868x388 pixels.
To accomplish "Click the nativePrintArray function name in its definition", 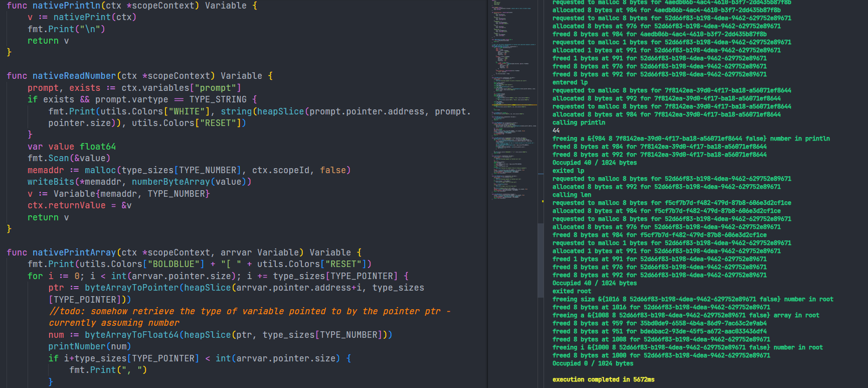I will coord(74,252).
